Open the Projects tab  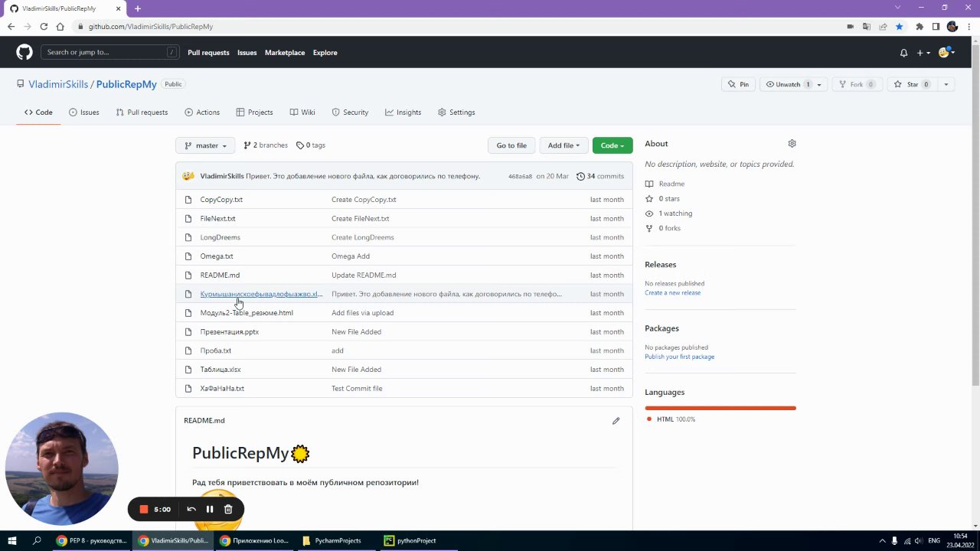click(255, 112)
